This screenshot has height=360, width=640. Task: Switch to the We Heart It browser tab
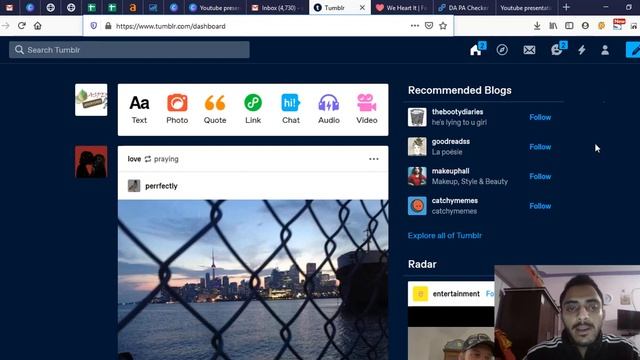point(401,7)
